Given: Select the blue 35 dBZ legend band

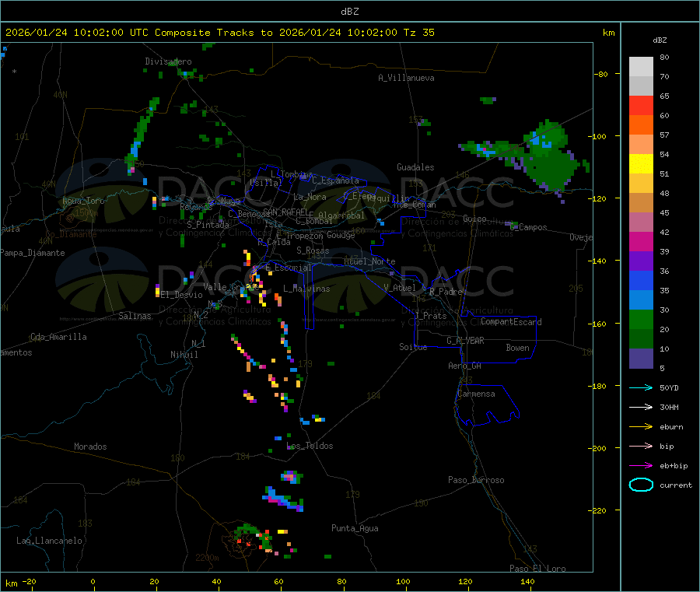Looking at the screenshot, I should point(641,280).
